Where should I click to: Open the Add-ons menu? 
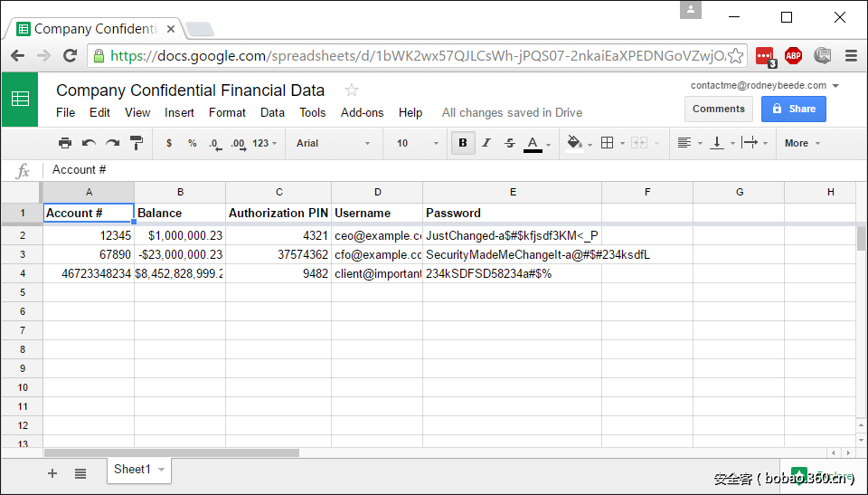pyautogui.click(x=362, y=112)
